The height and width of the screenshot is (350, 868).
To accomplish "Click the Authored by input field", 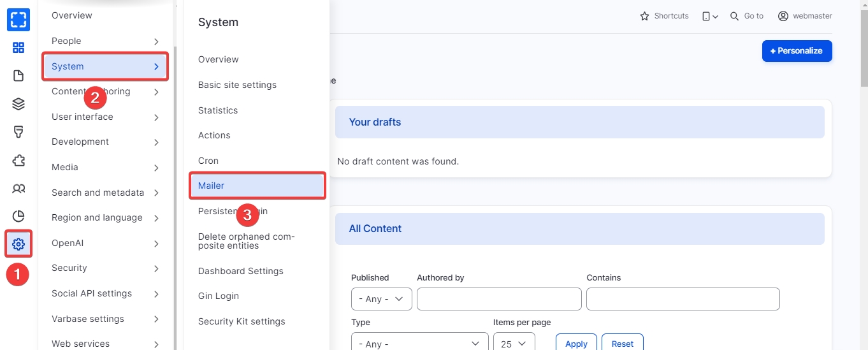I will tap(499, 299).
